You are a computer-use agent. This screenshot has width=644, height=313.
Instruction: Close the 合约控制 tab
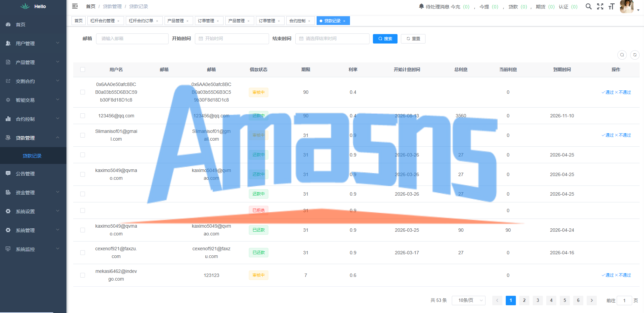tap(309, 21)
